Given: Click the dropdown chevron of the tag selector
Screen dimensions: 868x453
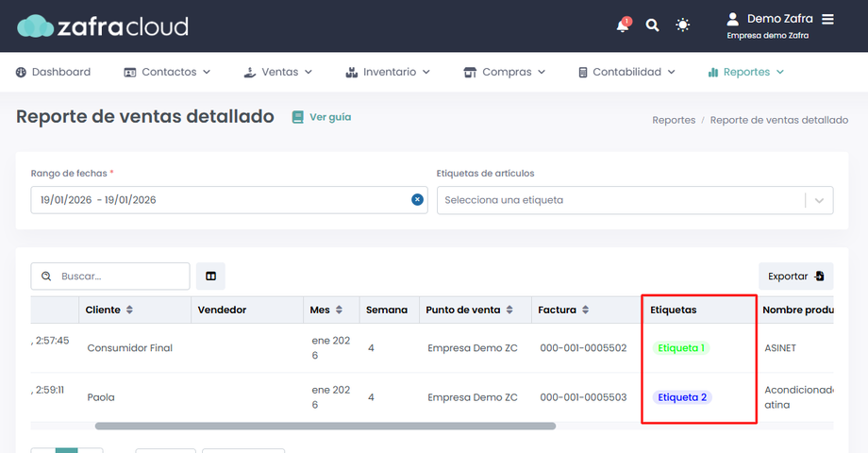Looking at the screenshot, I should pos(819,200).
